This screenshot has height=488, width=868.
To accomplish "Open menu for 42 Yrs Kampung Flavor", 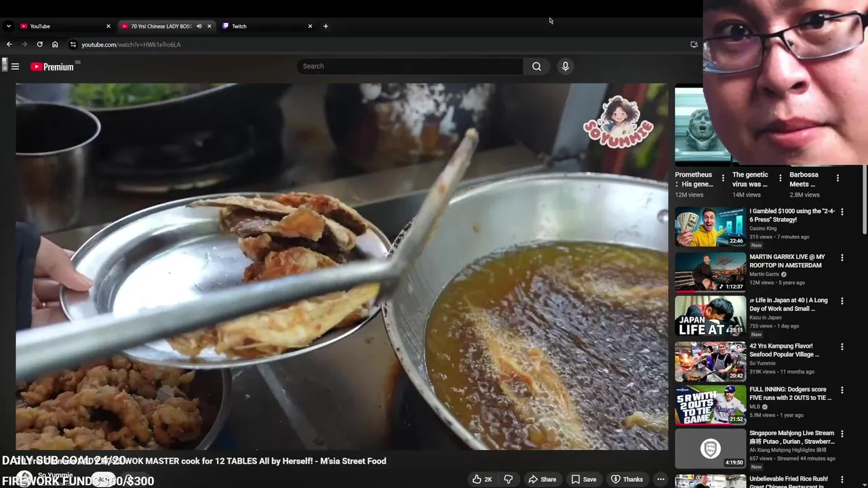I will 842,346.
